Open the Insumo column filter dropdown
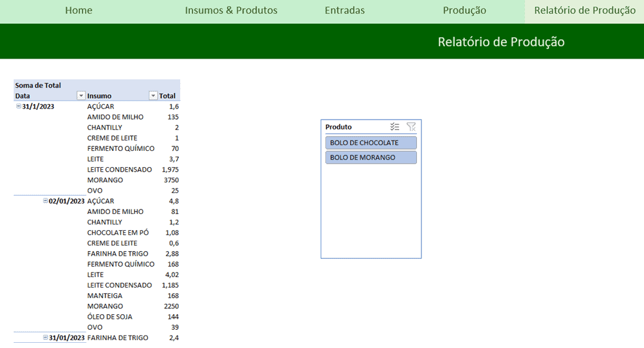Screen dimensions: 644x348 (154, 96)
